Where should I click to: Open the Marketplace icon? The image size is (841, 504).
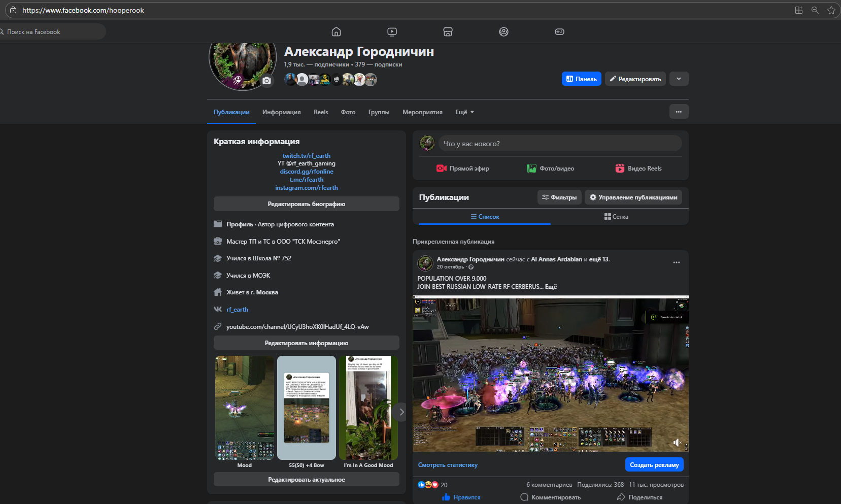(x=448, y=32)
